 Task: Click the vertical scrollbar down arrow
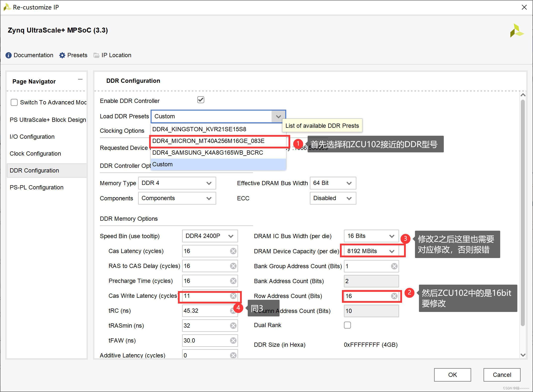click(523, 355)
